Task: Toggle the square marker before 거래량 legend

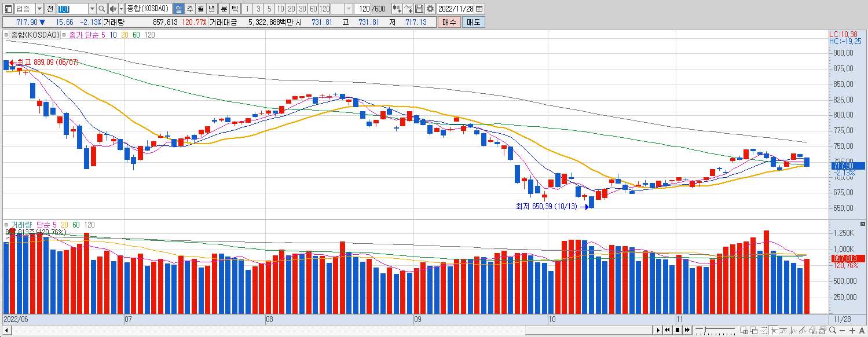Action: point(6,225)
